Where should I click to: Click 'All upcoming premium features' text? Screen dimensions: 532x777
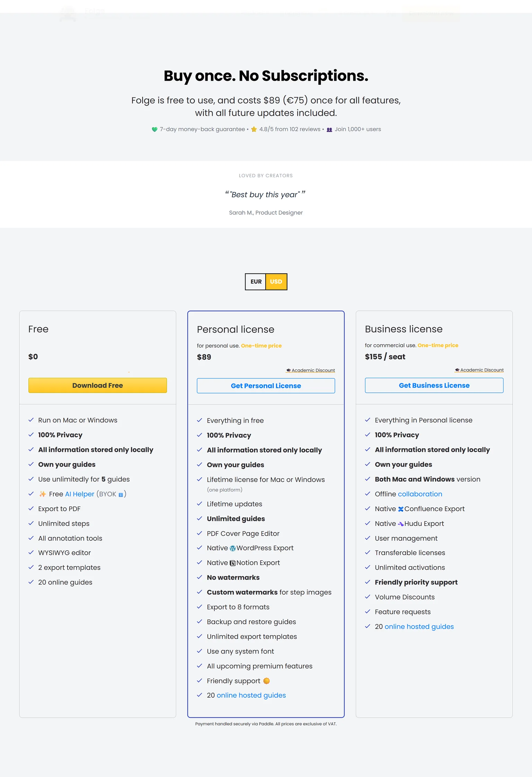260,666
